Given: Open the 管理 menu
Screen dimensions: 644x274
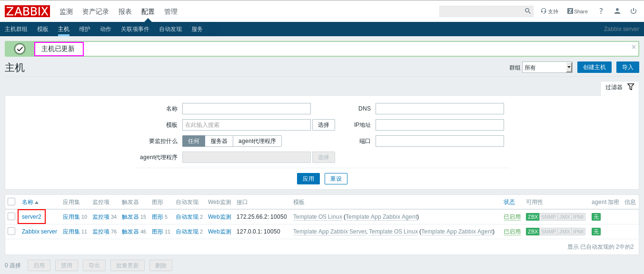Looking at the screenshot, I should click(171, 11).
